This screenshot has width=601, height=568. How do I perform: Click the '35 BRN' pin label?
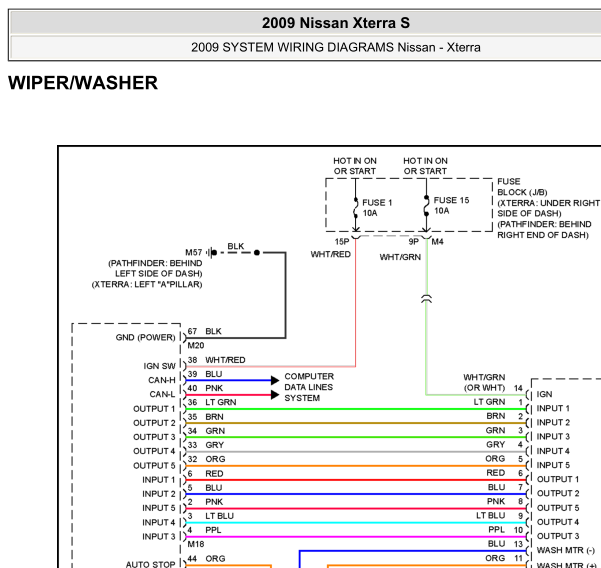coord(205,417)
